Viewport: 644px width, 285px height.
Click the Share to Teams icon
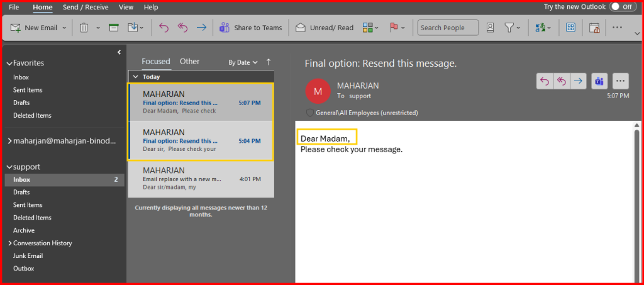point(225,28)
